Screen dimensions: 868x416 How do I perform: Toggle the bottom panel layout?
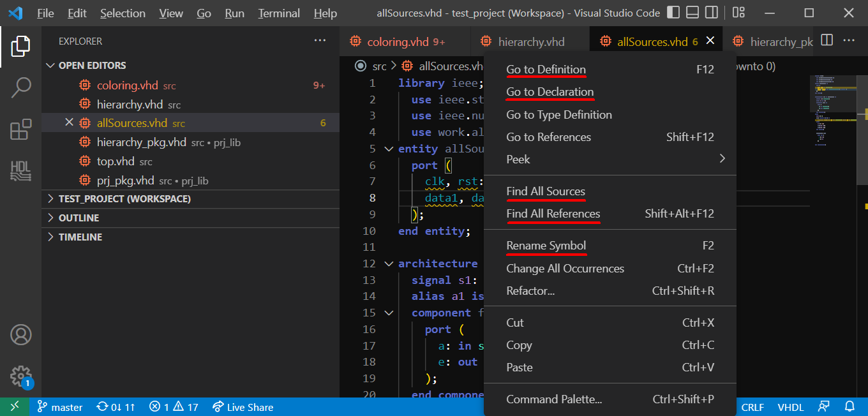click(692, 12)
